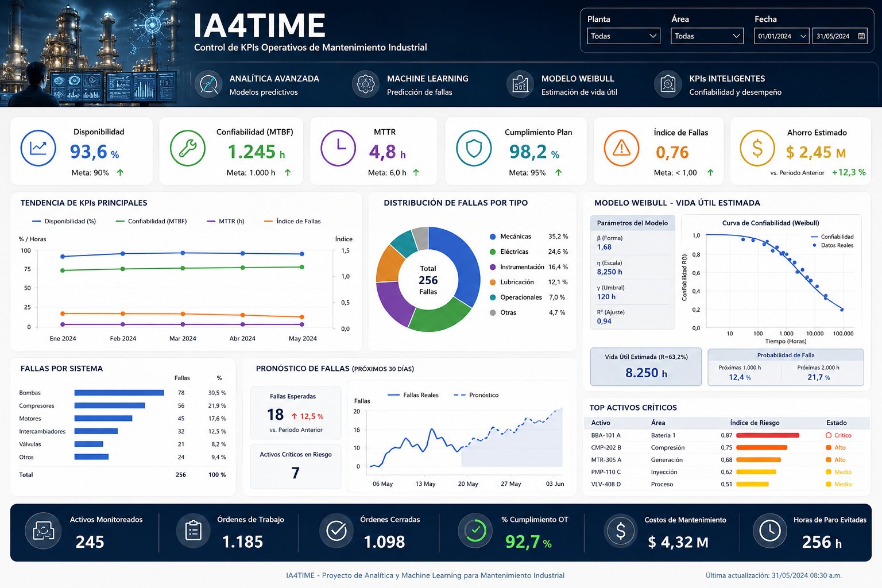
Task: Click the Crítico status icon for BBA-101 A
Action: (829, 435)
